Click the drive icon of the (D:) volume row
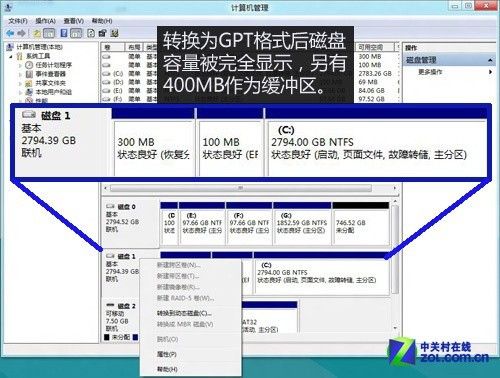Image resolution: width=500 pixels, height=378 pixels. click(x=106, y=82)
